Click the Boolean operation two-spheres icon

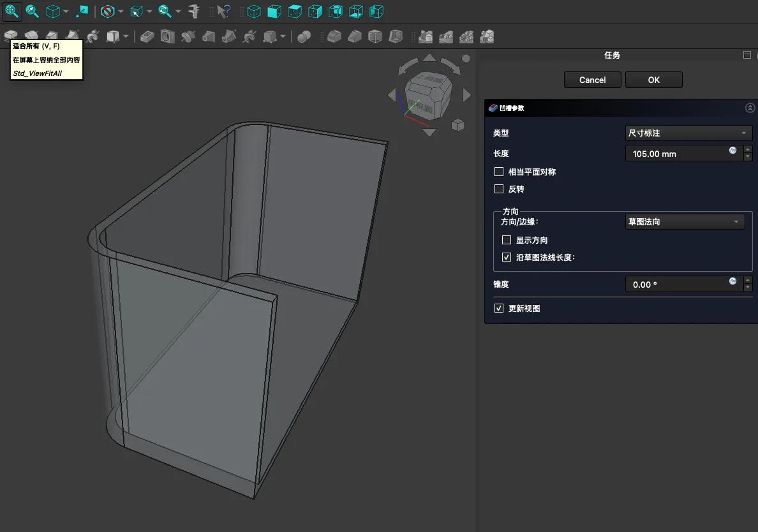304,37
